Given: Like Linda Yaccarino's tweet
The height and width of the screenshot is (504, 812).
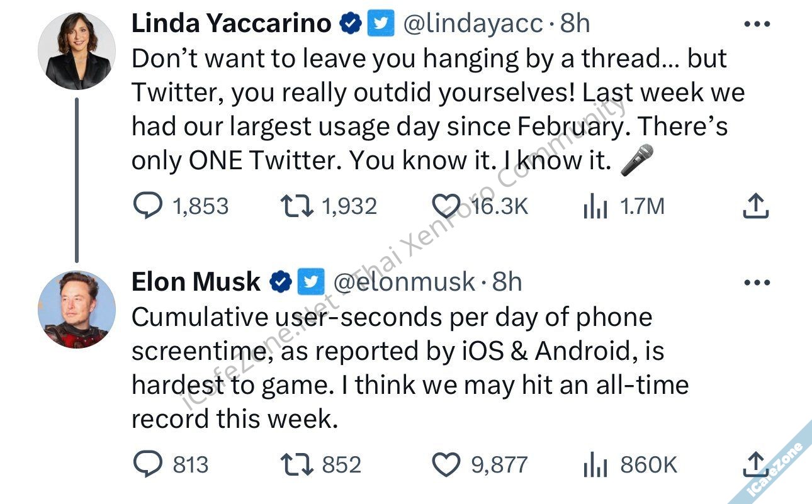Looking at the screenshot, I should coord(446,206).
